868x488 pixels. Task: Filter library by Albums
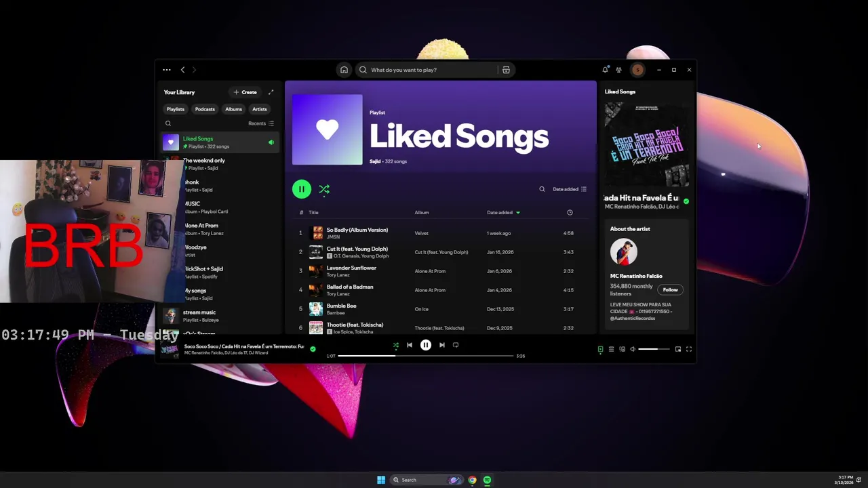(233, 109)
